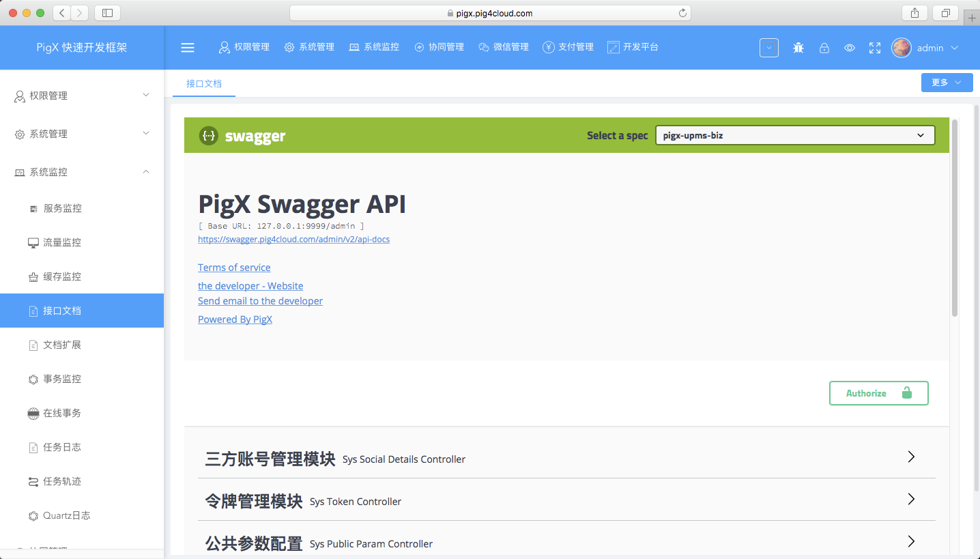Reload the page in Safari
The height and width of the screenshot is (559, 980).
682,13
